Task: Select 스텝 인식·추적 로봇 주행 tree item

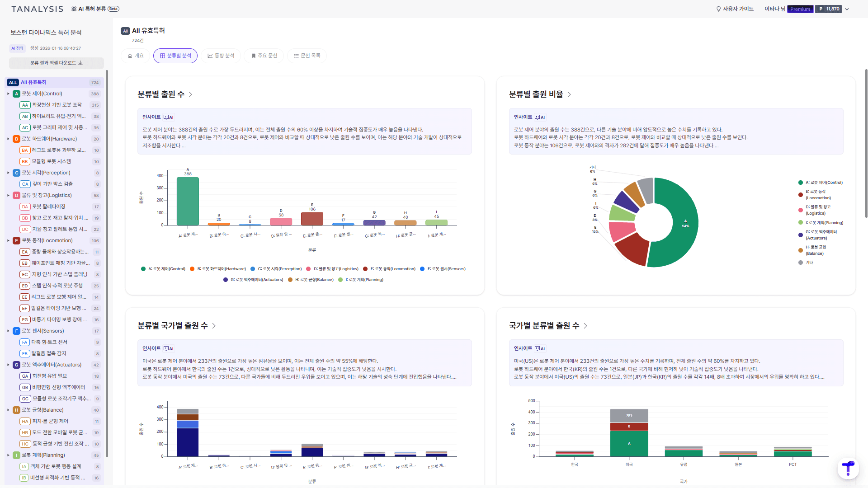Action: (x=57, y=286)
